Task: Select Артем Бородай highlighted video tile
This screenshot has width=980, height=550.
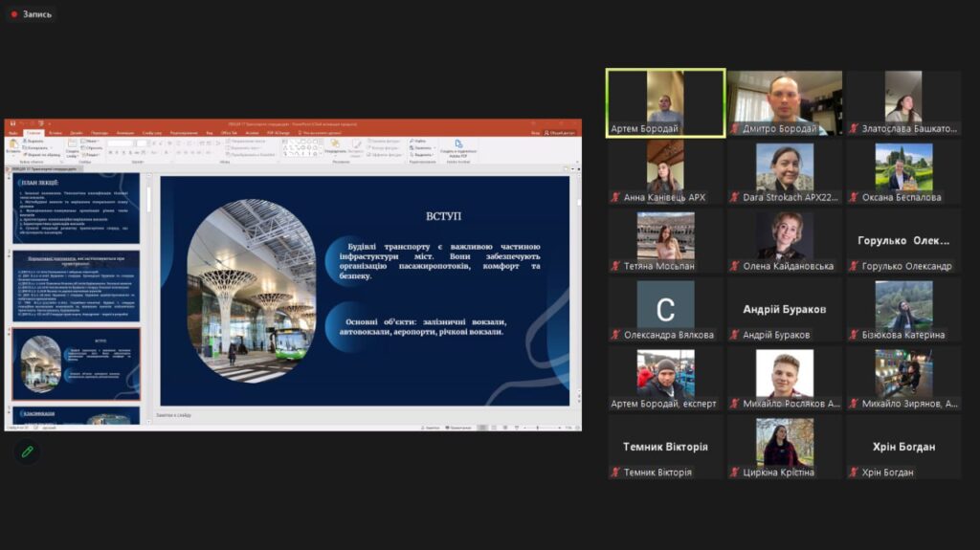Action: tap(665, 102)
